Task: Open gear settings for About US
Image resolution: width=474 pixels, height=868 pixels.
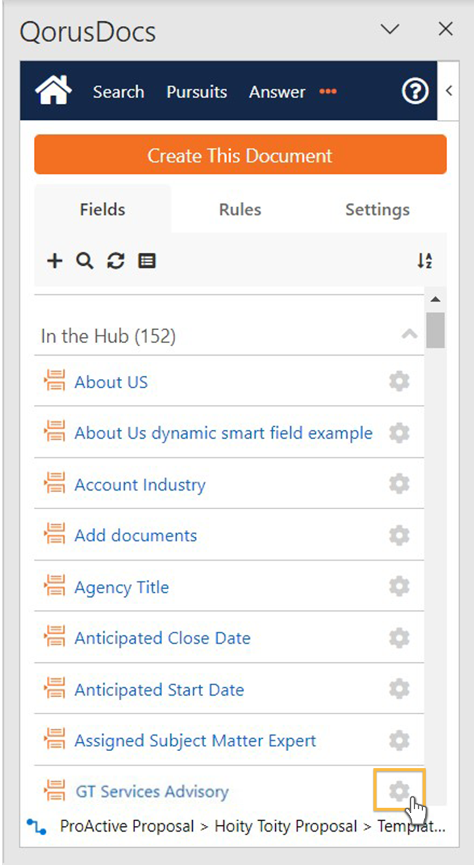Action: pyautogui.click(x=399, y=381)
